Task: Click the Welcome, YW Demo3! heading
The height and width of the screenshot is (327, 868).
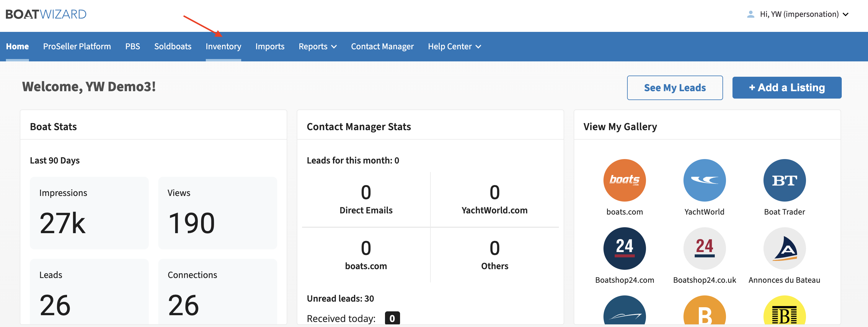Action: coord(89,86)
